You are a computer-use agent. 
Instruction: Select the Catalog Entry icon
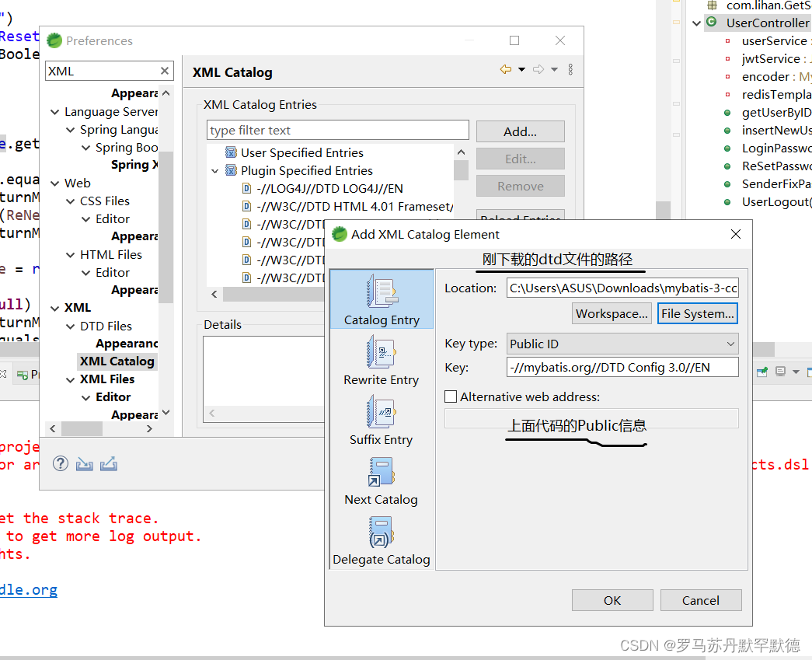pos(382,292)
